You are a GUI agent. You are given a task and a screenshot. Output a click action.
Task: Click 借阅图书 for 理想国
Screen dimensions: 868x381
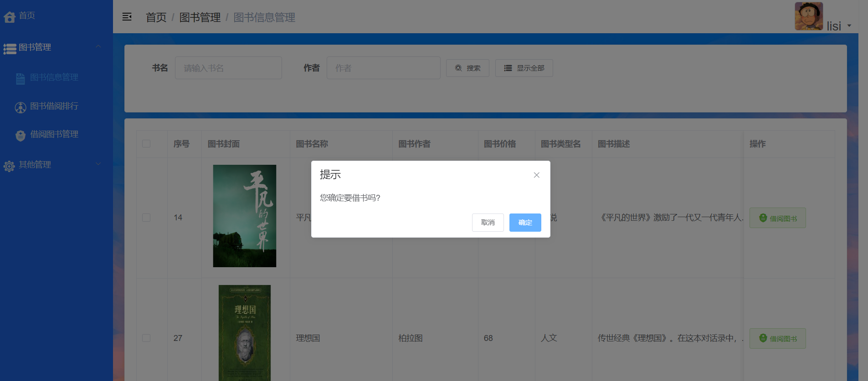coord(778,338)
